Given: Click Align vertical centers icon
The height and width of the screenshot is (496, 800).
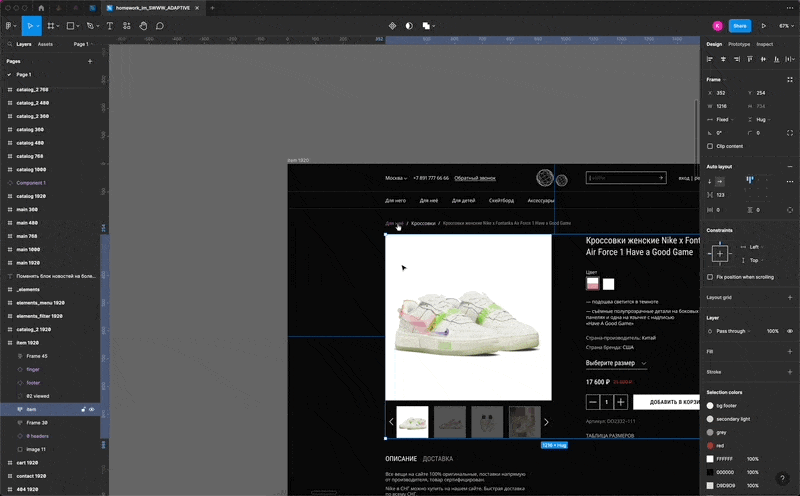Looking at the screenshot, I should [763, 59].
